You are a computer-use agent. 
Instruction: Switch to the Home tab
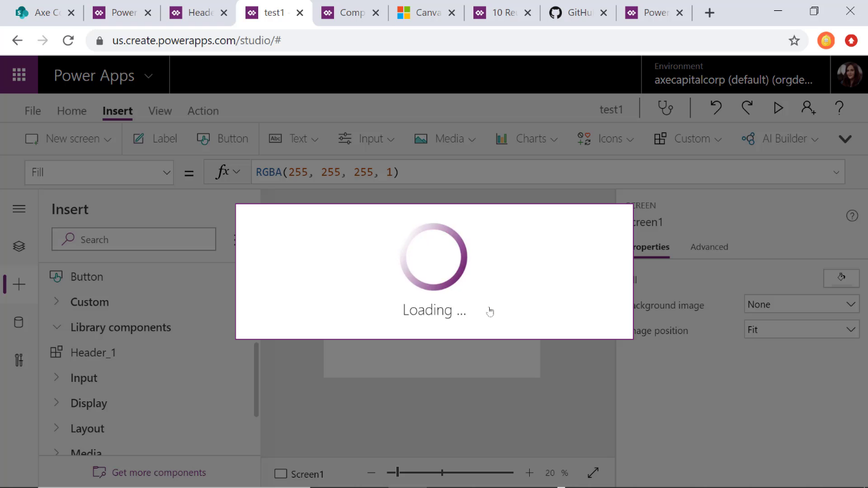click(x=72, y=111)
